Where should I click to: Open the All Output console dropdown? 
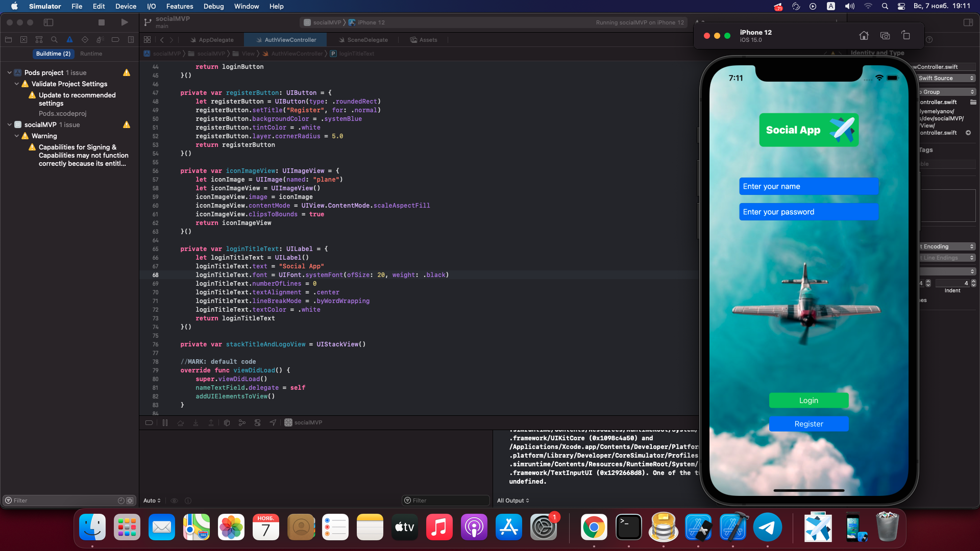pos(513,500)
